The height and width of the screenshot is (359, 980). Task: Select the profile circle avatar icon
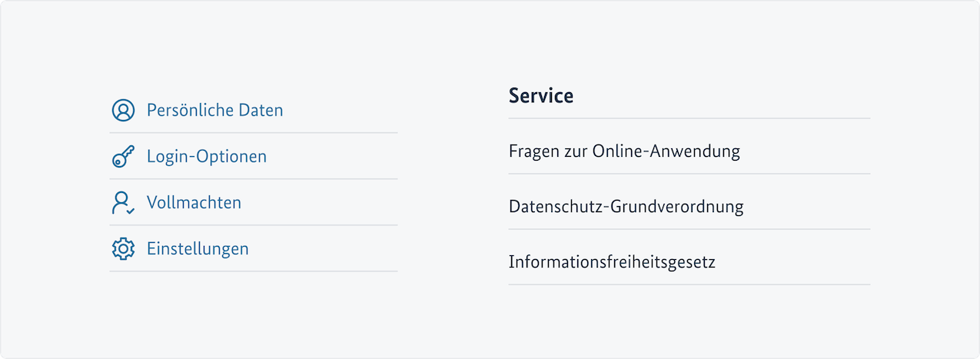[x=123, y=111]
